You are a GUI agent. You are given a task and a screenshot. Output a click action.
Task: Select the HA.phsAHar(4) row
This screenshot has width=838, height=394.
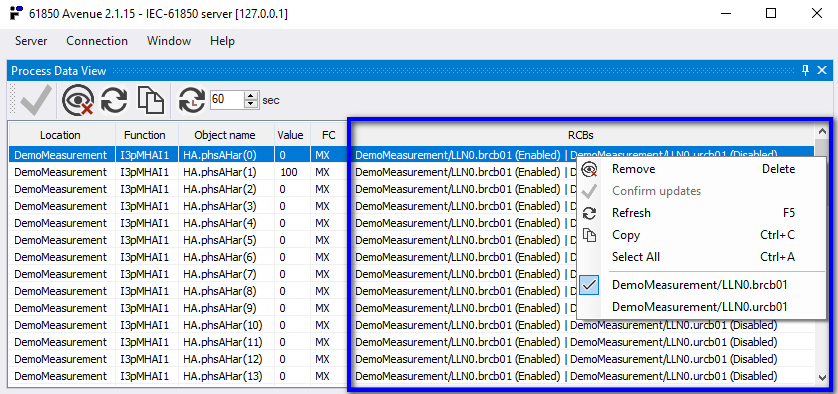[411, 223]
